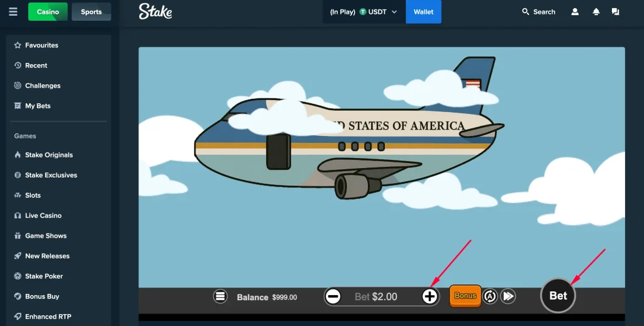Click the USDT coin icon
The height and width of the screenshot is (326, 644).
pos(363,12)
